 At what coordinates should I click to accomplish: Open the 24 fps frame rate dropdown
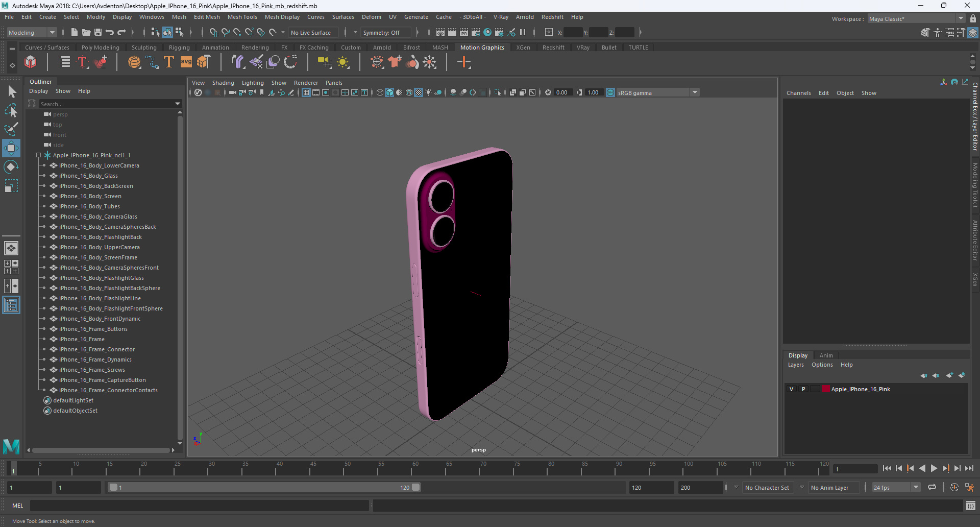(896, 488)
